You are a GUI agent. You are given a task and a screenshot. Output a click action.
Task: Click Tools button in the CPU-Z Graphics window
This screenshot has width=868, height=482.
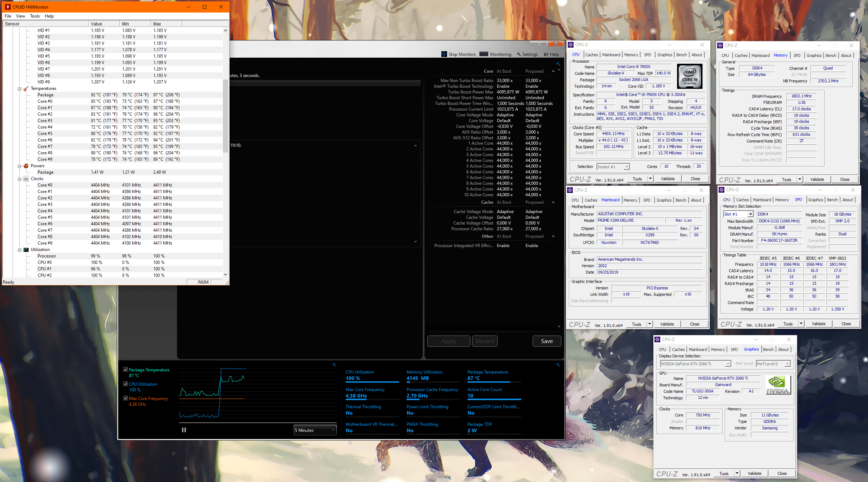[724, 473]
